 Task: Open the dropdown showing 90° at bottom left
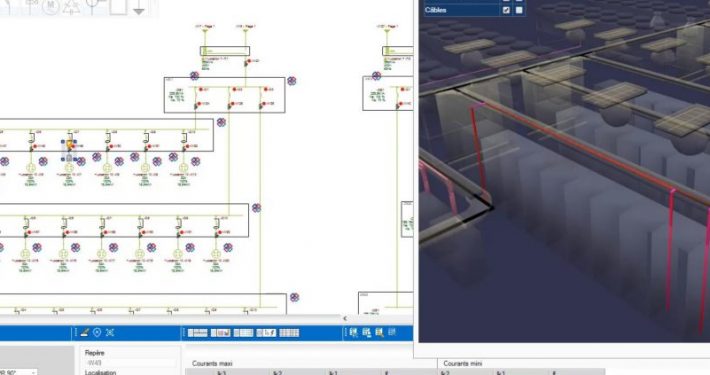click(18, 372)
